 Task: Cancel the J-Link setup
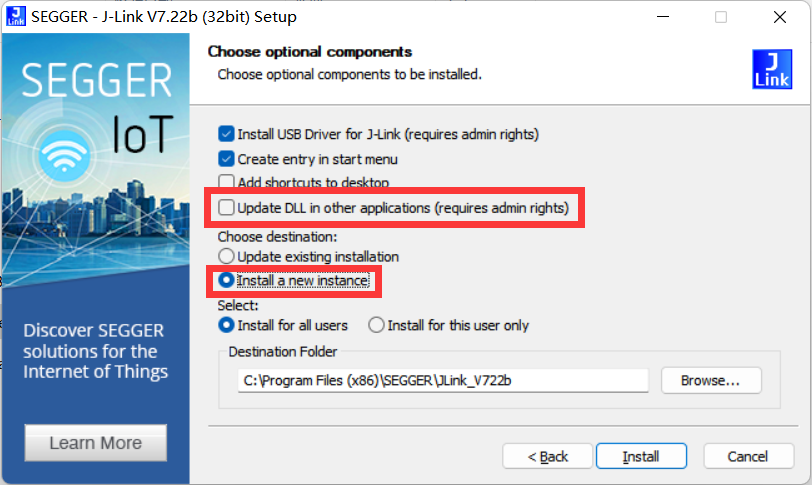point(748,457)
